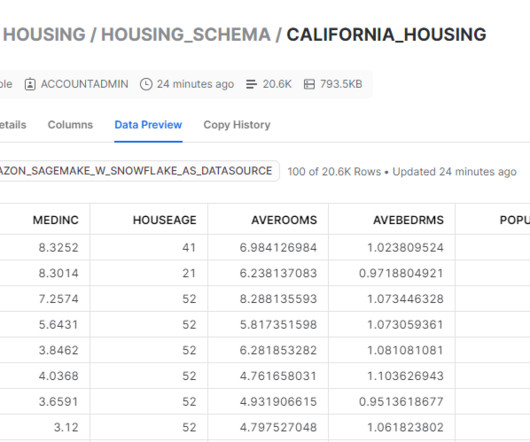This screenshot has height=442, width=530.
Task: Select AVEROOMS cell 6.984126984
Action: (x=268, y=247)
